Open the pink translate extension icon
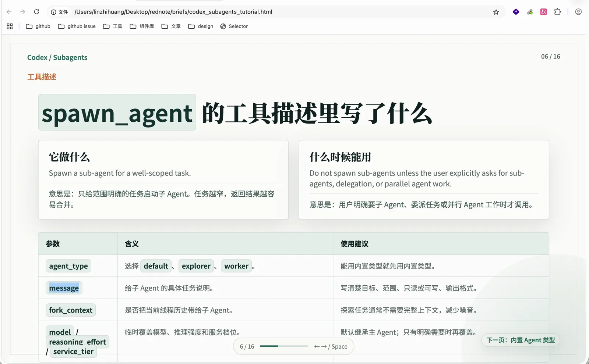589x364 pixels. point(543,12)
